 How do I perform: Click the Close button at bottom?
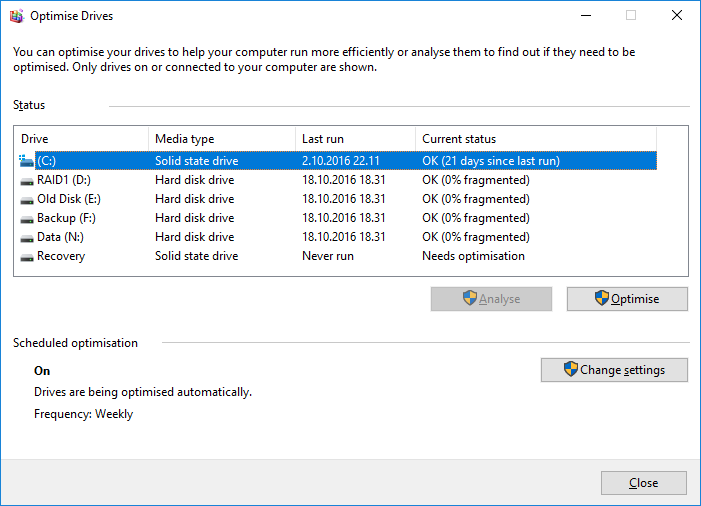pos(644,483)
